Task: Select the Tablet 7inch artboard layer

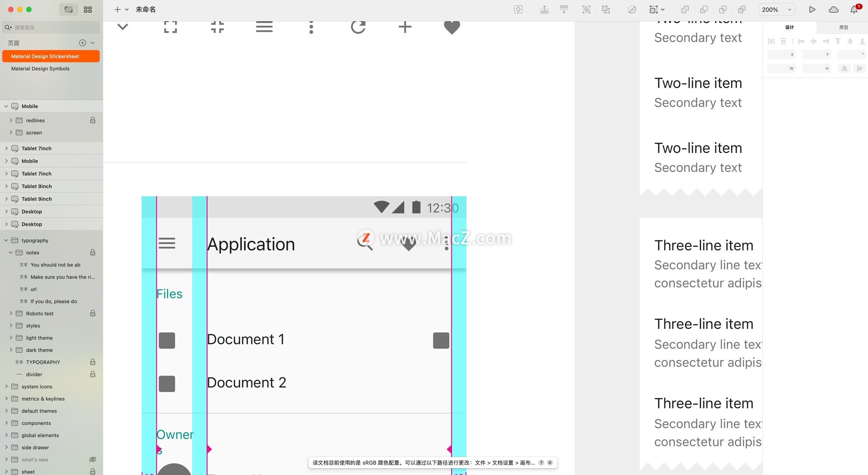Action: [37, 148]
